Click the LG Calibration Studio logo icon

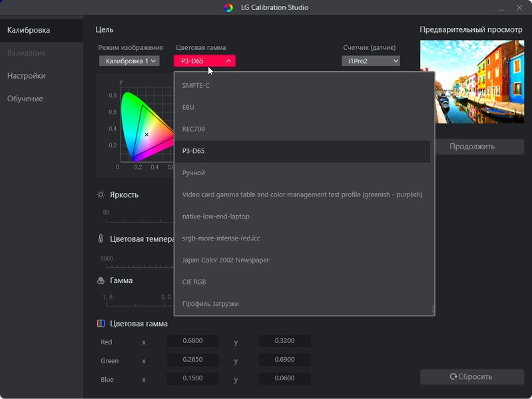click(x=228, y=7)
